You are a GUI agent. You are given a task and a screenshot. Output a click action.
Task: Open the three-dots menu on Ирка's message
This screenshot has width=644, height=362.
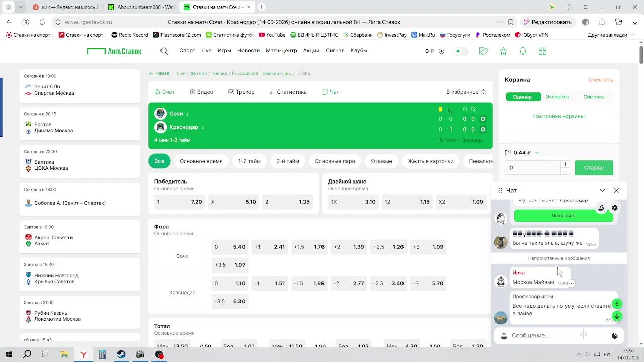point(571,284)
